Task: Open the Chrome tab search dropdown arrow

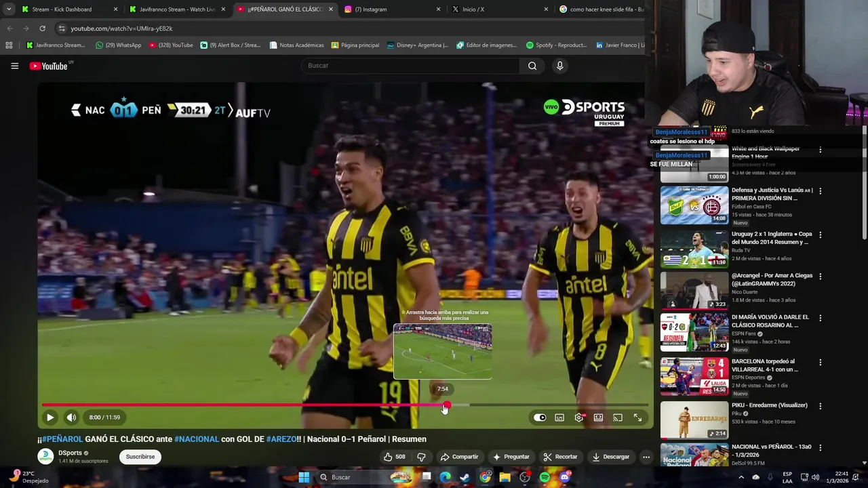Action: coord(8,9)
